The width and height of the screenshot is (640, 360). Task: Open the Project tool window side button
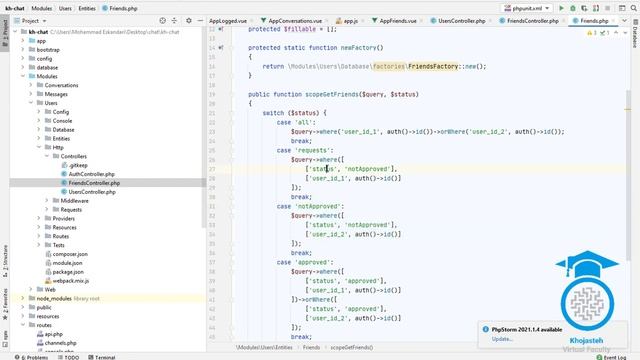click(x=5, y=33)
